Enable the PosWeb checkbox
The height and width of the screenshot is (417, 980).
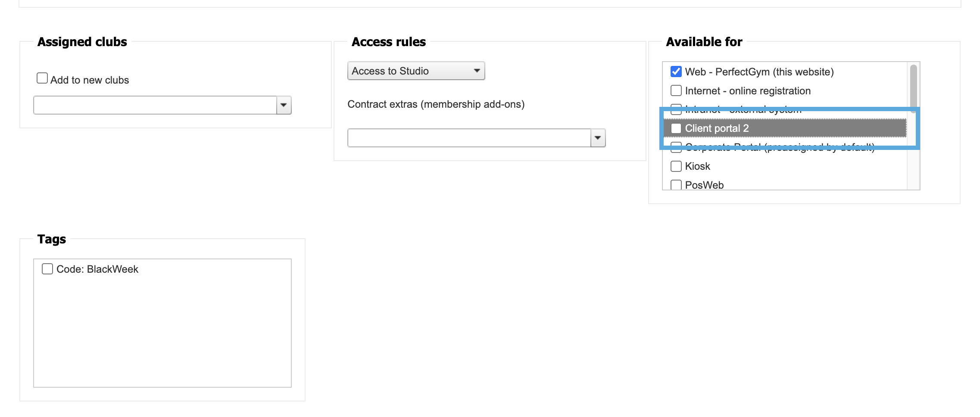tap(675, 184)
